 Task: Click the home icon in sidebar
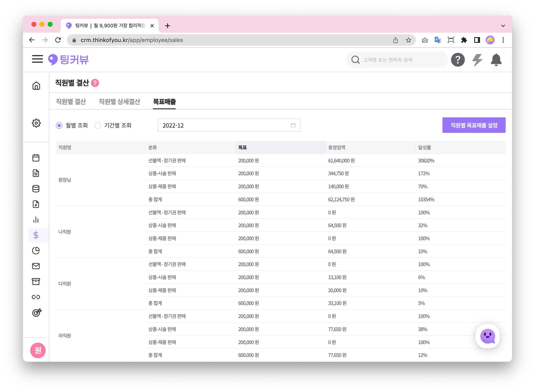point(36,86)
